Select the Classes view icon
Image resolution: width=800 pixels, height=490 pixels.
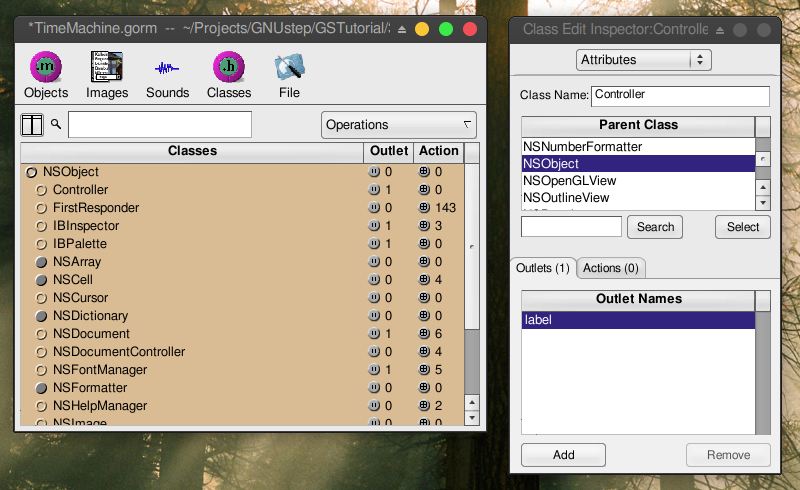[228, 68]
